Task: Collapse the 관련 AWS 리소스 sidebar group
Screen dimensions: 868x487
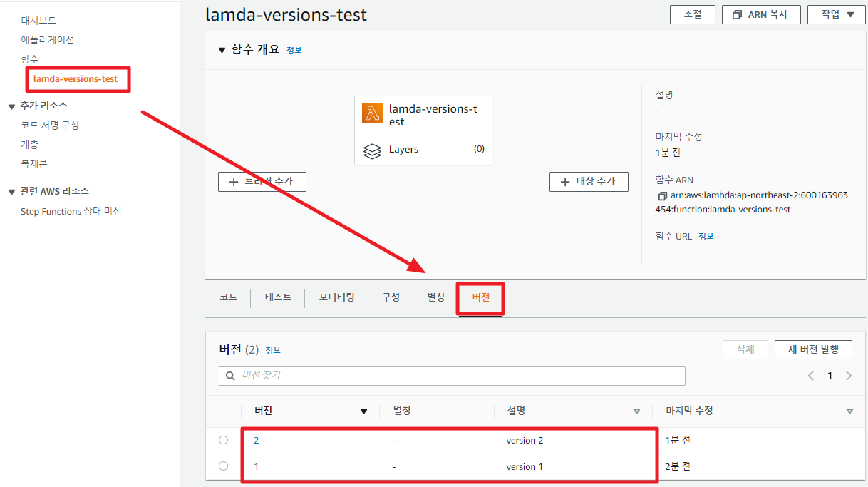Action: click(11, 192)
